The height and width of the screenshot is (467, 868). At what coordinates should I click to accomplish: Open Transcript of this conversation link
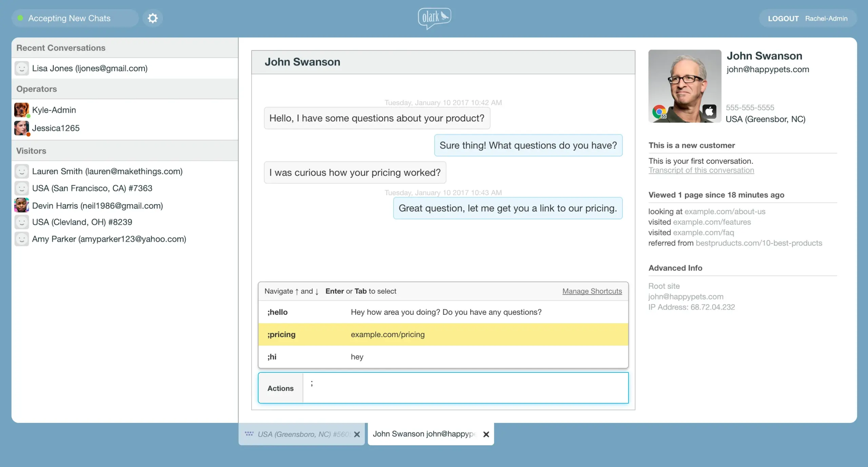click(701, 171)
